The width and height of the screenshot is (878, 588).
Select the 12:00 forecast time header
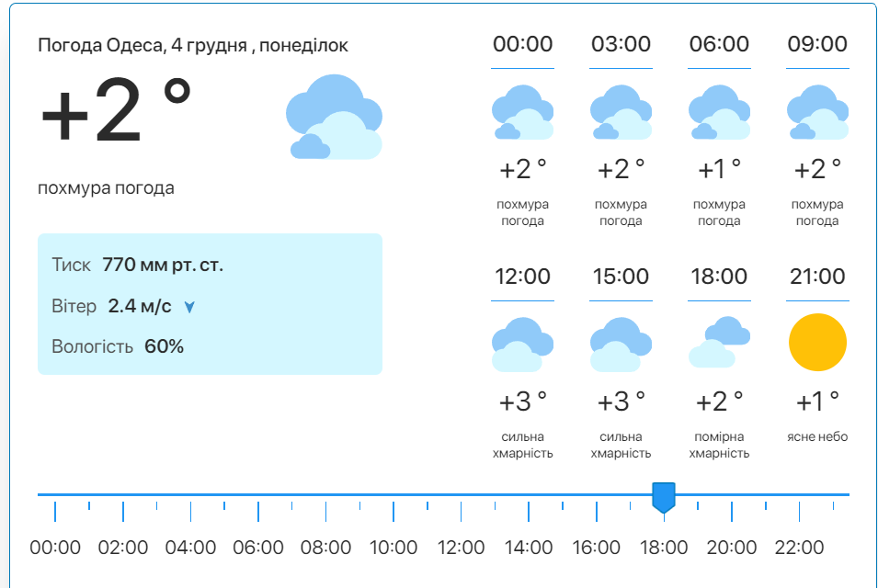[x=522, y=277]
